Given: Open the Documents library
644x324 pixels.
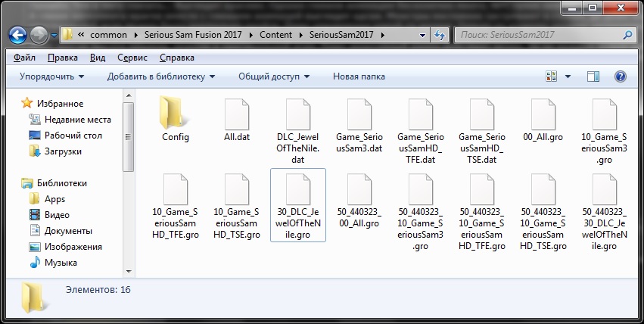Looking at the screenshot, I should click(x=61, y=231).
